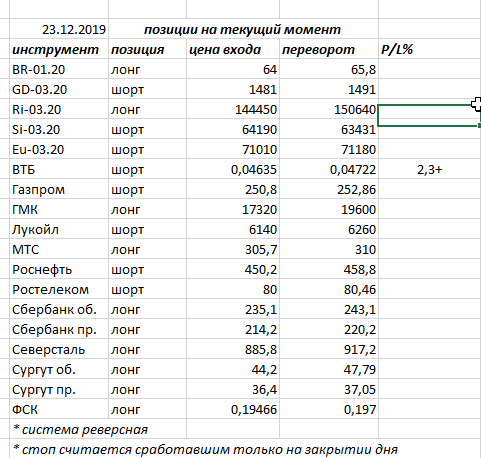Image resolution: width=481 pixels, height=458 pixels.
Task: Select the Роснефть reversal value 458,8
Action: click(329, 269)
